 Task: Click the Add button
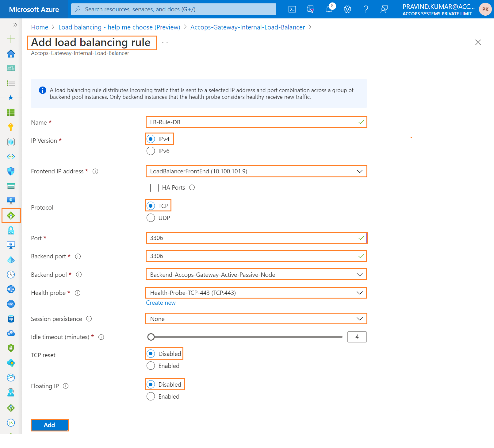[49, 425]
